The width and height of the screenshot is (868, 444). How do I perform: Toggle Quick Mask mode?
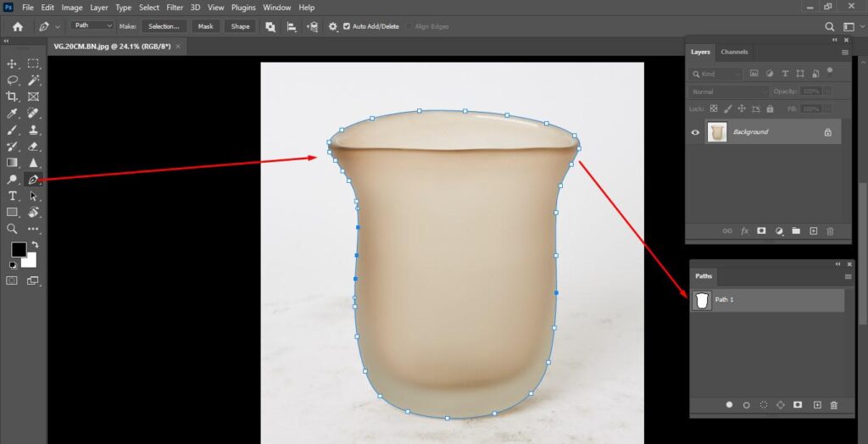point(12,280)
